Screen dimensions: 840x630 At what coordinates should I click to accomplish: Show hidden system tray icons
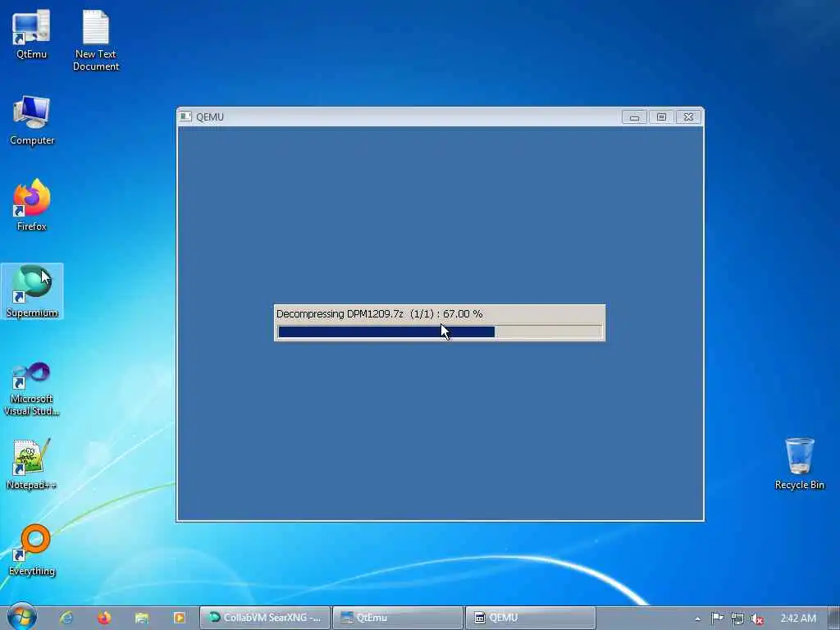coord(697,619)
